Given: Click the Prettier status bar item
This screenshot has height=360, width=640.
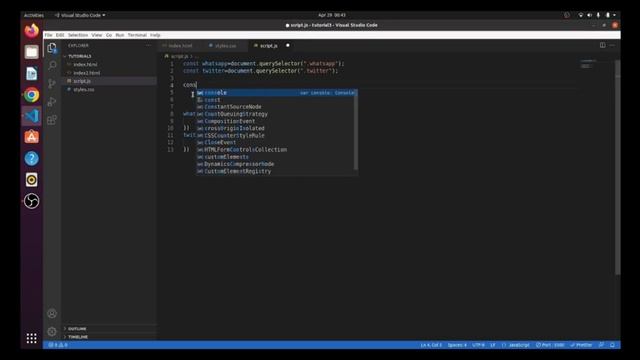Looking at the screenshot, I should click(581, 345).
